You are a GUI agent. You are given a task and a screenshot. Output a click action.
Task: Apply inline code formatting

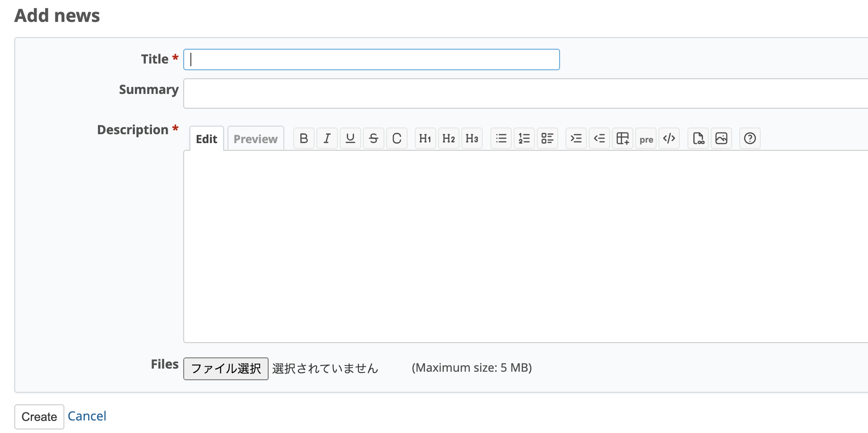click(396, 138)
